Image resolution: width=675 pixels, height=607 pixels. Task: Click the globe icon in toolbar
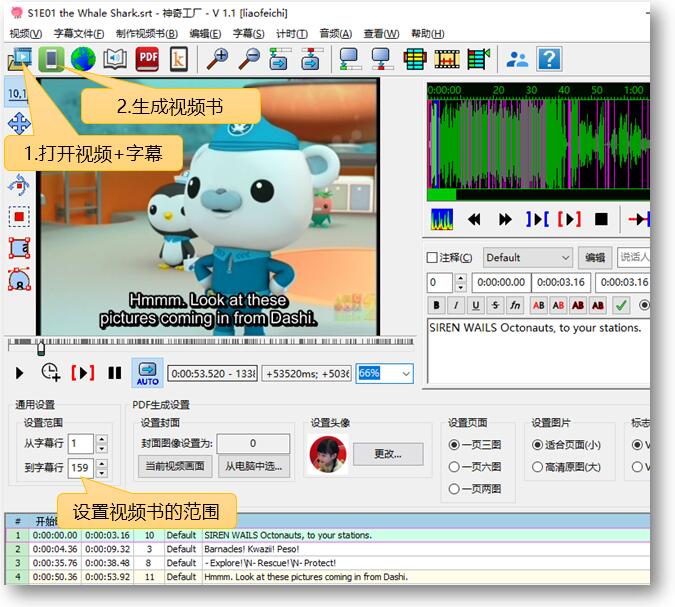pyautogui.click(x=83, y=59)
